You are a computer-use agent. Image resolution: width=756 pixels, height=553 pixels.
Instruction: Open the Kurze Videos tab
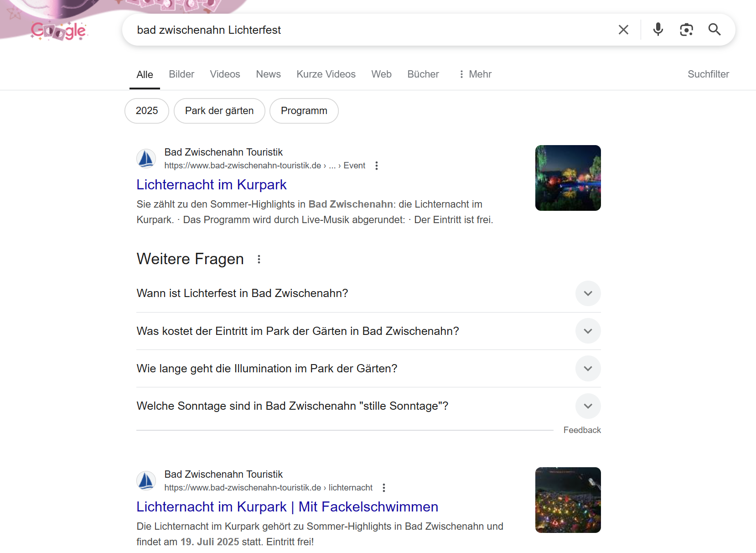click(326, 74)
